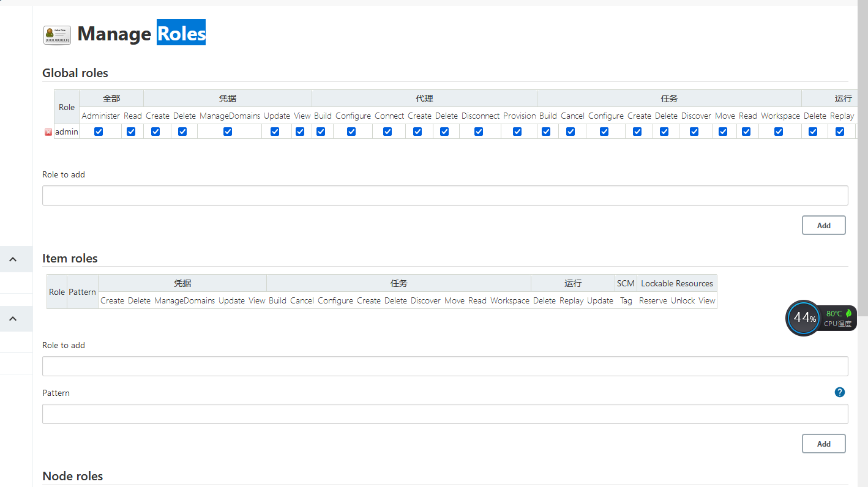Toggle admin Update checkbox under 凭据

(x=275, y=132)
